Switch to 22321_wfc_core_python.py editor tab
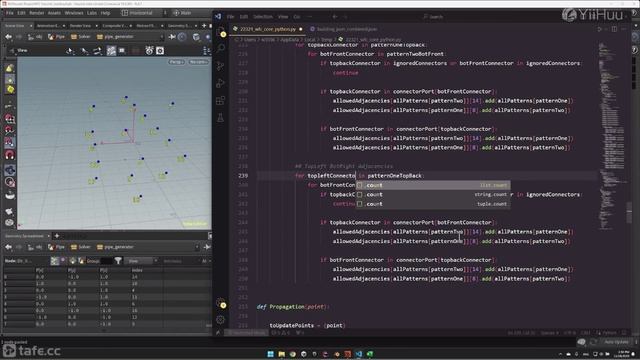Screen dimensions: 640x360 pos(267,29)
